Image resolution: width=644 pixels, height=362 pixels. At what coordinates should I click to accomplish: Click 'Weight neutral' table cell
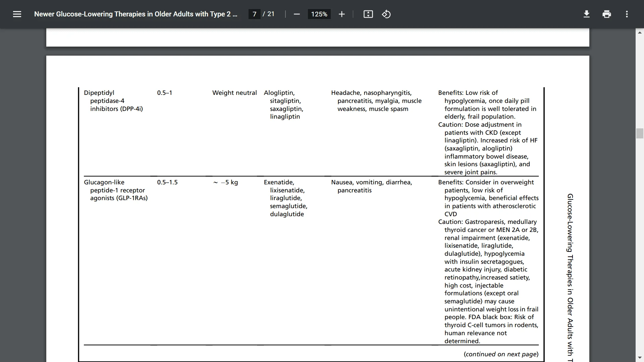pyautogui.click(x=234, y=93)
